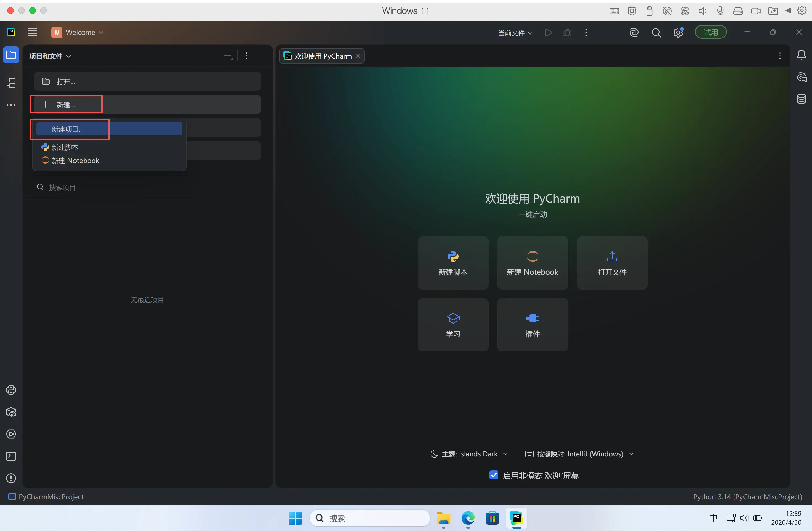Expand the 项目和文件 view dropdown
Viewport: 812px width, 531px height.
click(50, 56)
